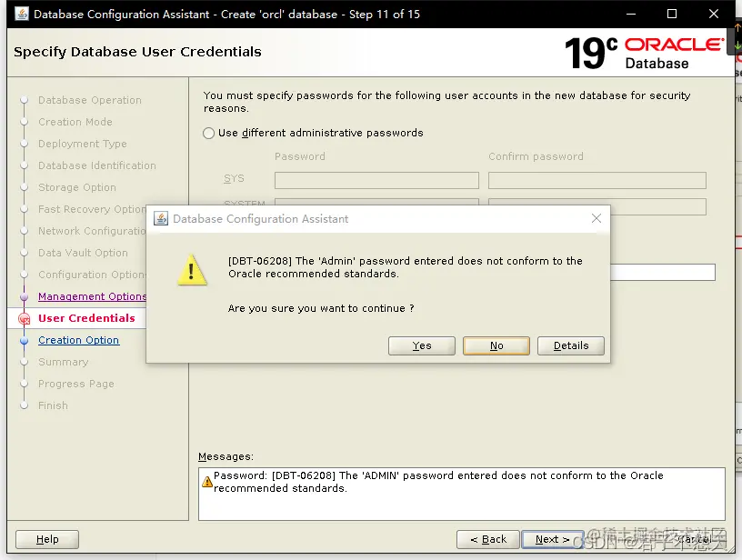Click the Storage Option step

pos(77,187)
